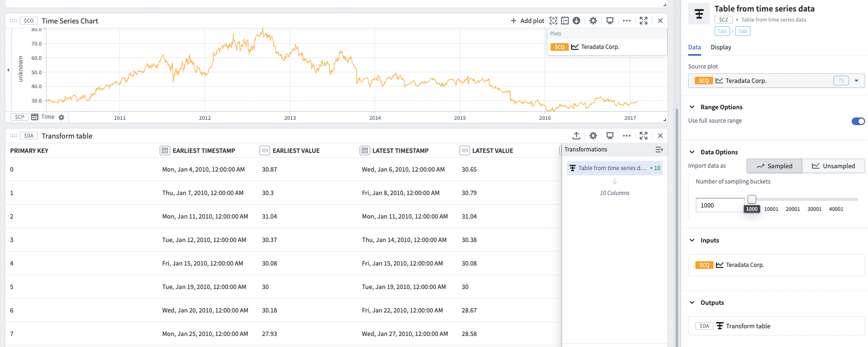Click the drag handle of Transform table card

click(x=13, y=136)
